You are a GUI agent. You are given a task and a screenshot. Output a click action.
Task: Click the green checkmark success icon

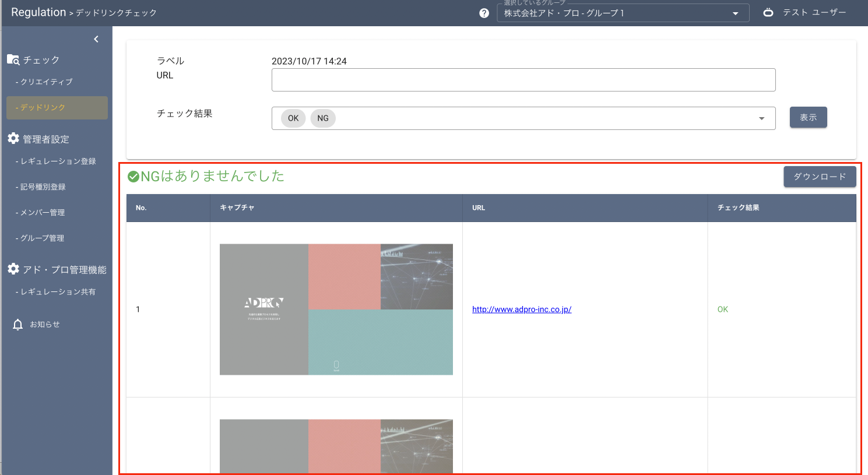click(x=133, y=177)
